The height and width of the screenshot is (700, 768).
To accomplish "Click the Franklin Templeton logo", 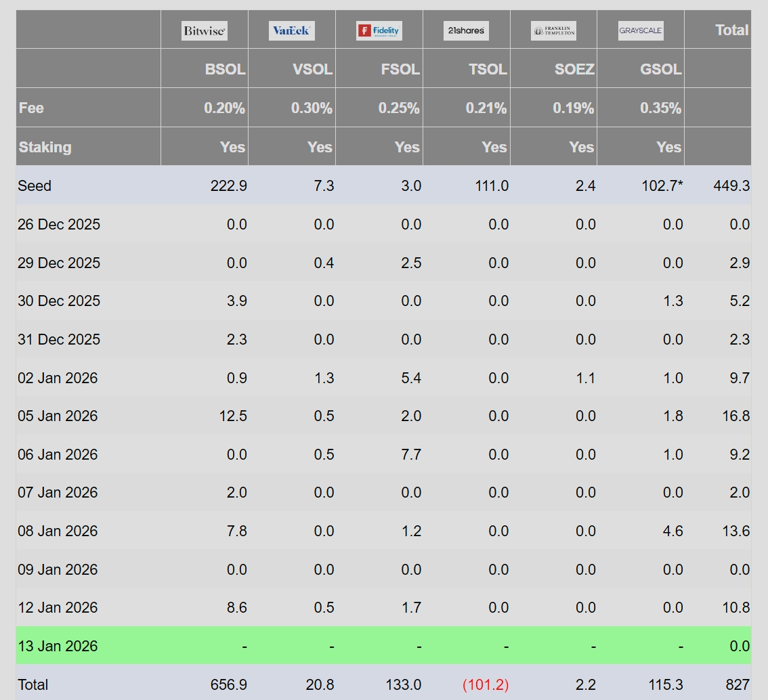I will click(x=553, y=31).
